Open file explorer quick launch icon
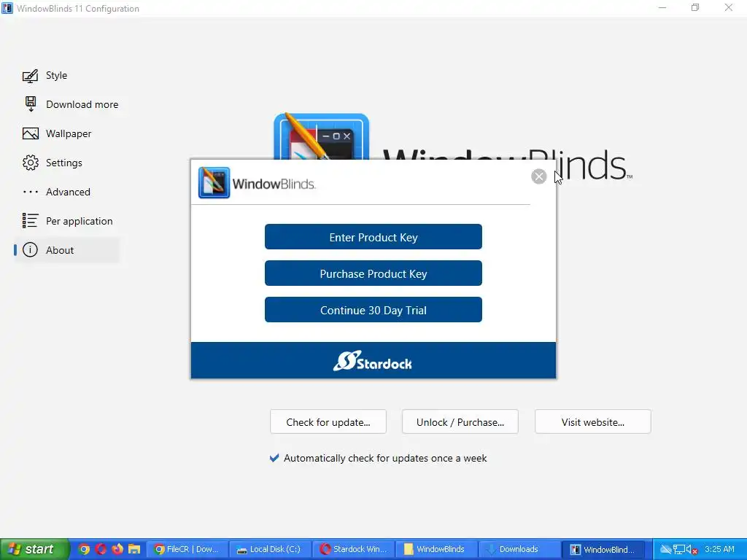Screen dimensions: 747x560 click(x=134, y=550)
